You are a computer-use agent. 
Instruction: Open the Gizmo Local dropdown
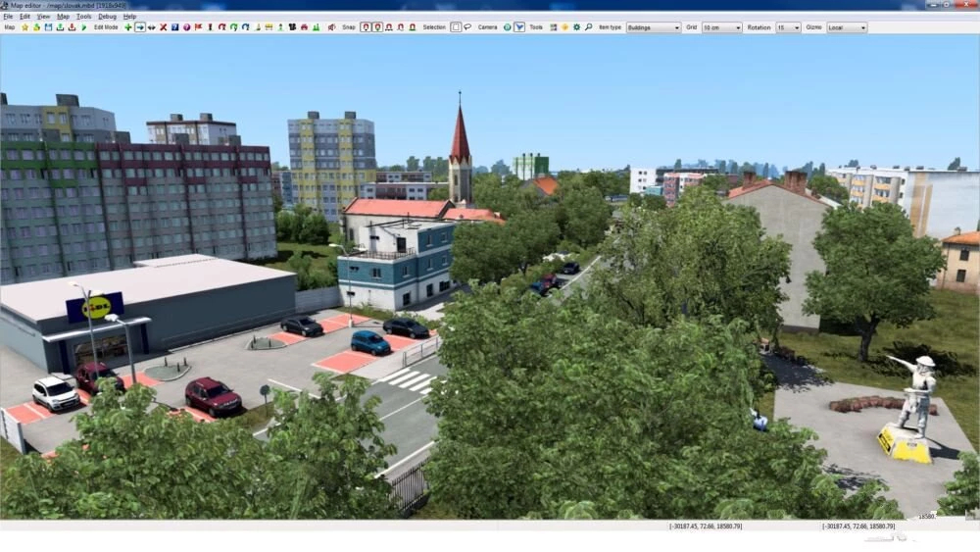coord(847,27)
